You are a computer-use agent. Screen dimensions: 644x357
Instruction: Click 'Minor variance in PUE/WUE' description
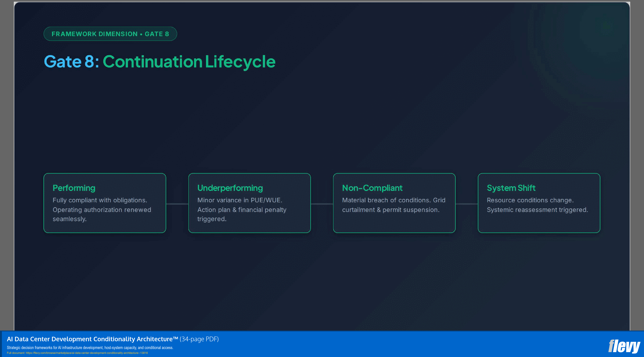242,210
